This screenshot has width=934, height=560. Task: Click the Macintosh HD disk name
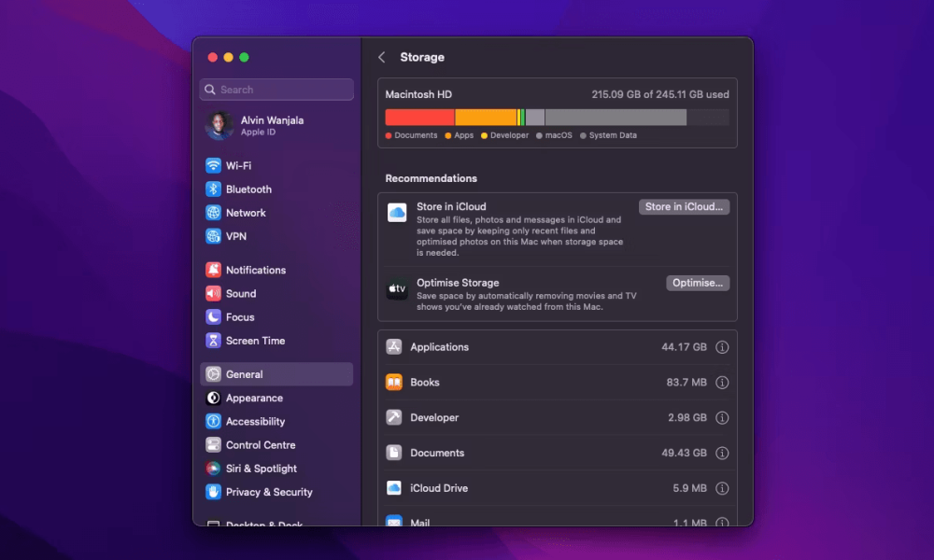click(418, 94)
